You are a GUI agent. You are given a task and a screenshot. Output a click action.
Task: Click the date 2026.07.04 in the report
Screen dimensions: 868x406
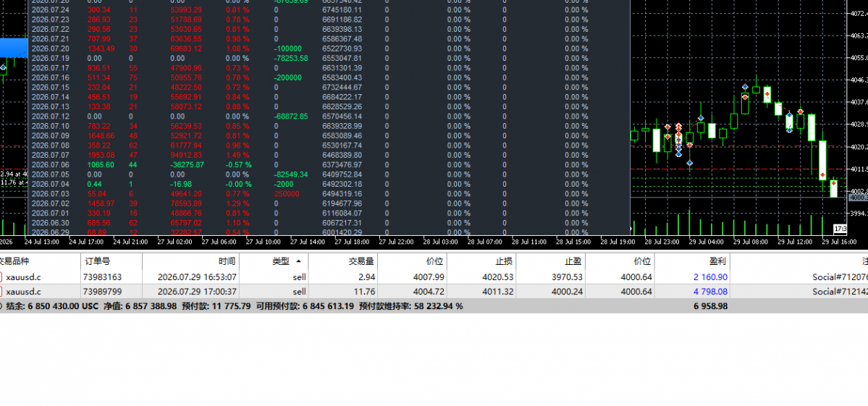(51, 185)
